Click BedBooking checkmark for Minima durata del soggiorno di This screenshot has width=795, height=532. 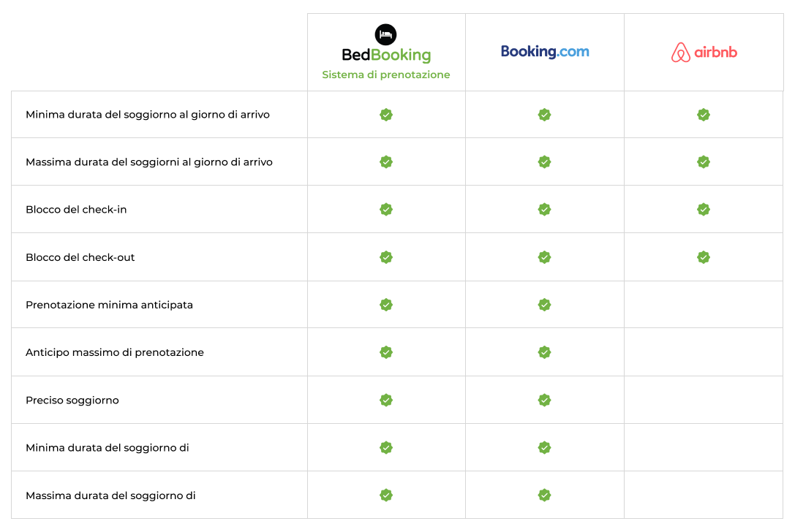click(x=386, y=447)
